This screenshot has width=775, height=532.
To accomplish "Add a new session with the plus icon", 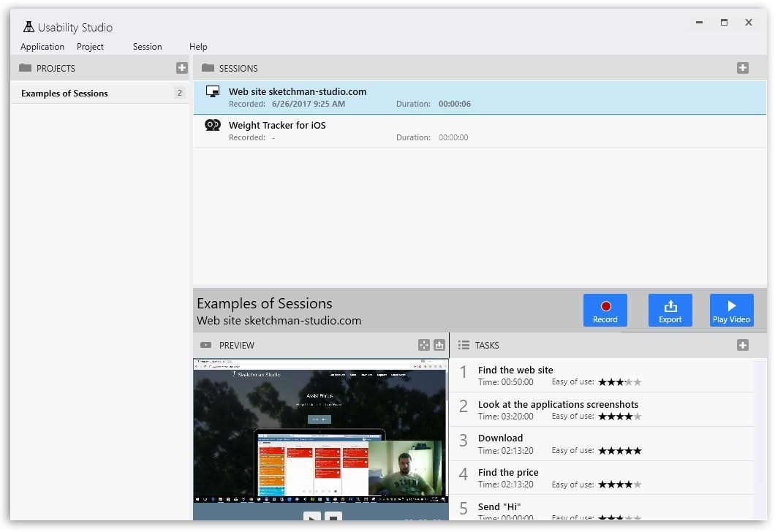I will (x=742, y=68).
